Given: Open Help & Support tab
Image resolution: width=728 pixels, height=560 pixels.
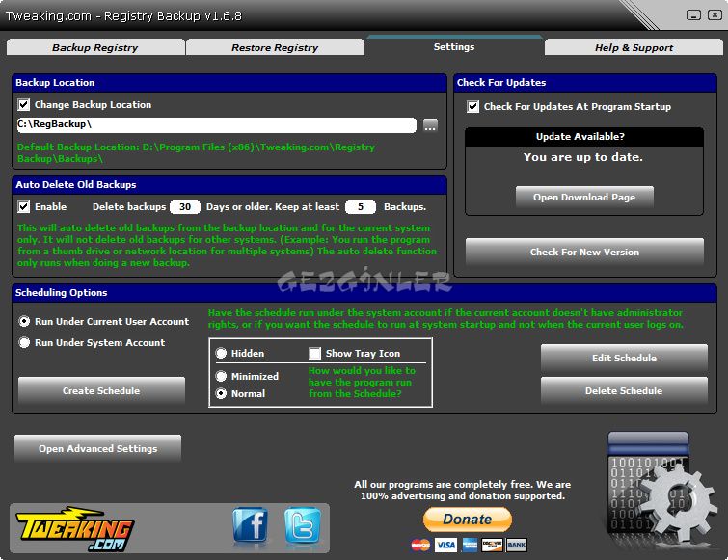Looking at the screenshot, I should (634, 47).
